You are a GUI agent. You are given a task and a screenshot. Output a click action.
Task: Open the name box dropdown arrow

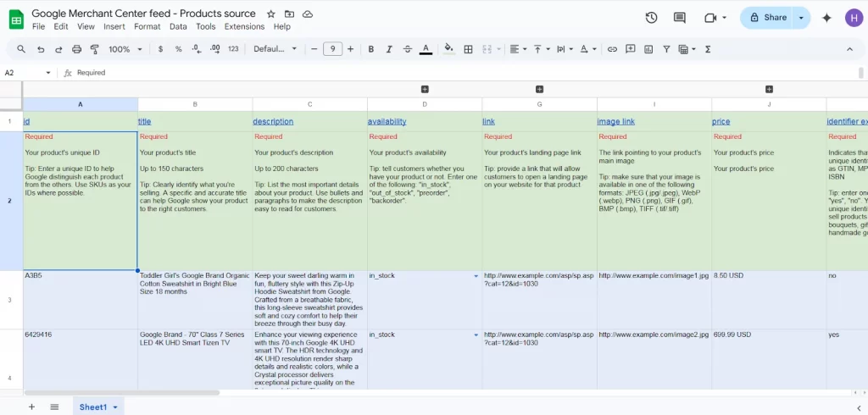coord(48,73)
